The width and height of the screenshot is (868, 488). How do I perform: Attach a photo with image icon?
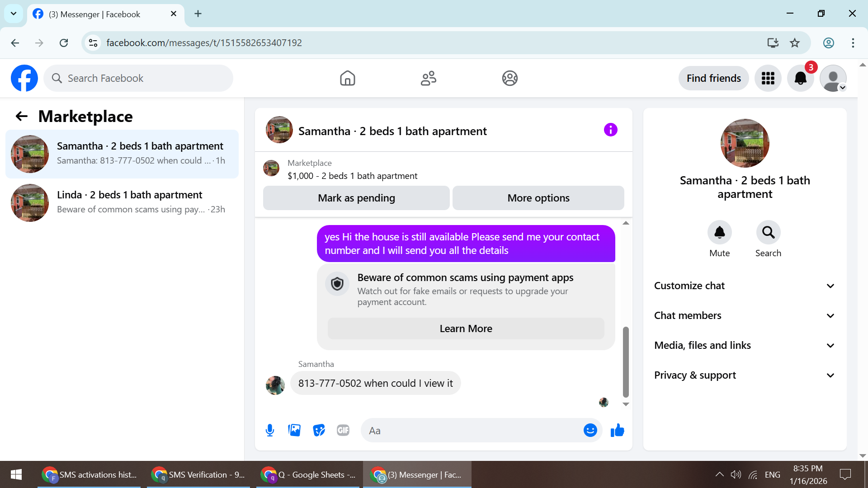coord(294,430)
